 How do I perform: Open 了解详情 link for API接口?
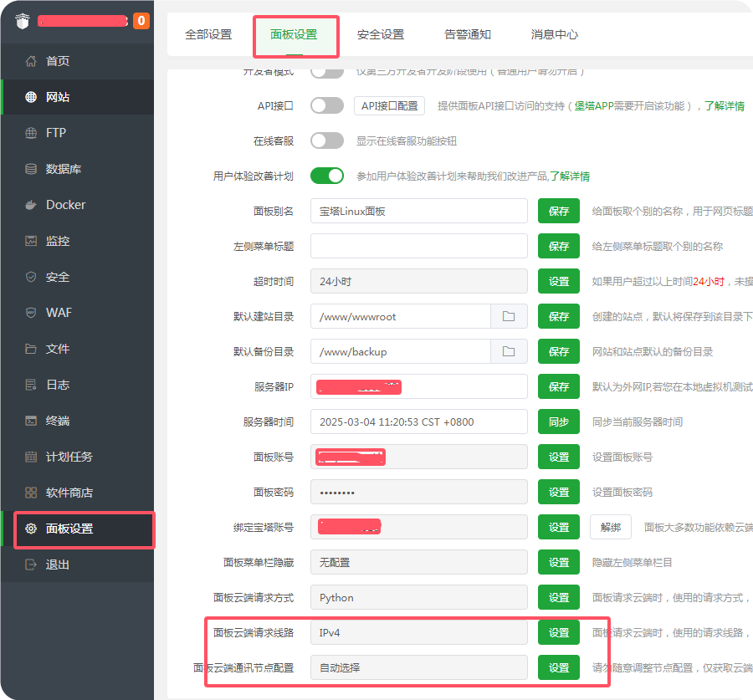(x=725, y=106)
